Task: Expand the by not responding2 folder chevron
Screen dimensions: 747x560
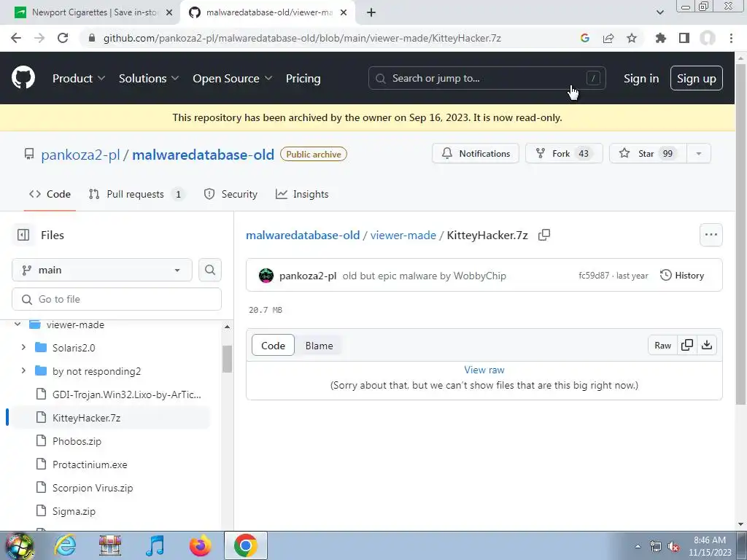Action: click(23, 371)
